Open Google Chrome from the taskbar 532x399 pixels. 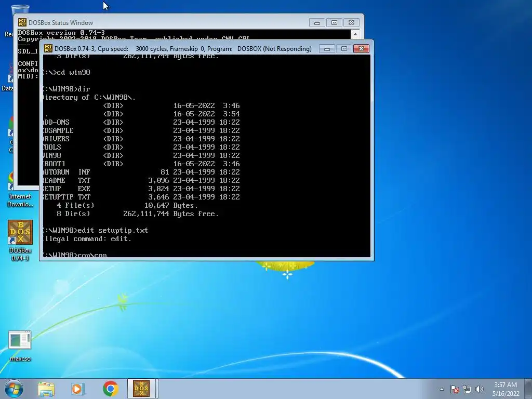pos(110,389)
